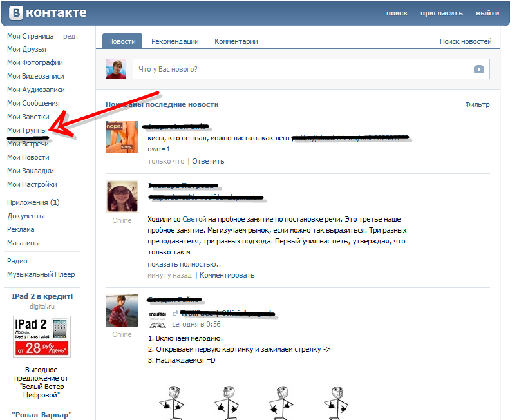This screenshot has width=528, height=420.
Task: Expand post with показать полностью..
Action: [184, 264]
